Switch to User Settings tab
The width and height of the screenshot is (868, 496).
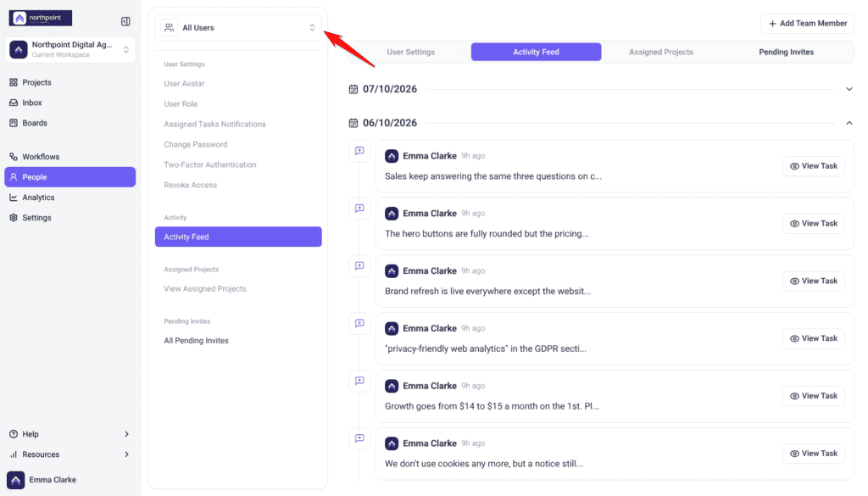411,52
